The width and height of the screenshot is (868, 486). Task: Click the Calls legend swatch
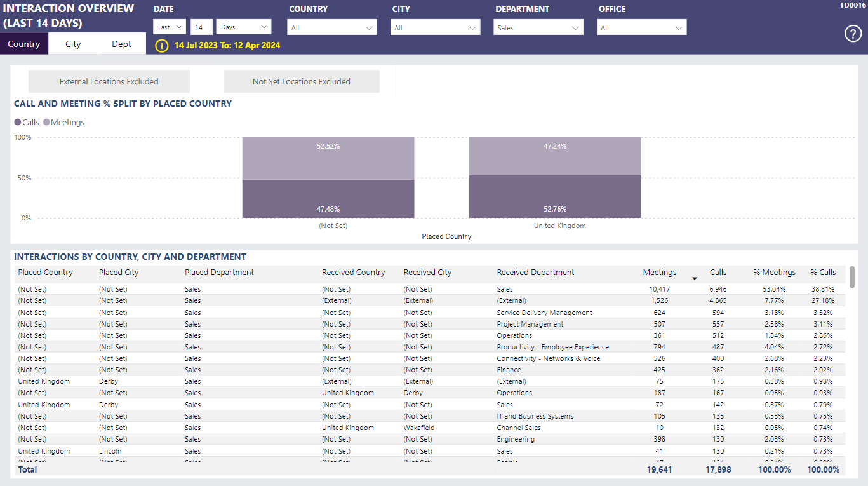(x=17, y=122)
